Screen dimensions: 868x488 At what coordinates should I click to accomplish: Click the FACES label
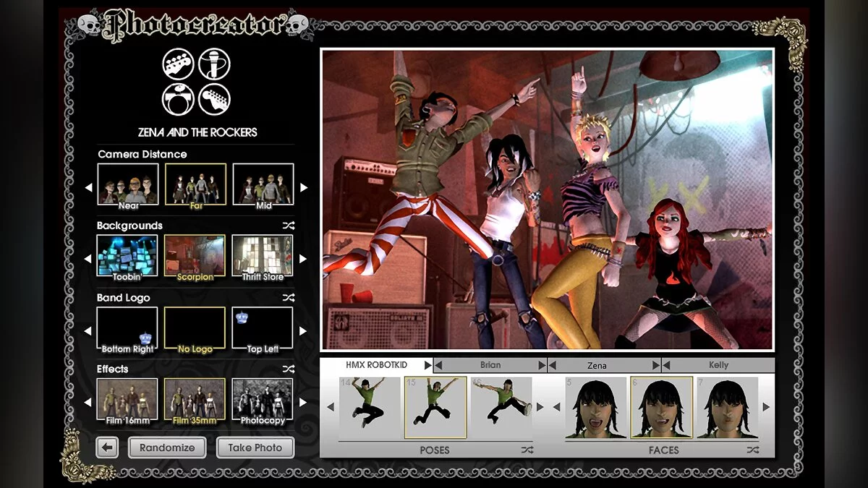tap(663, 450)
